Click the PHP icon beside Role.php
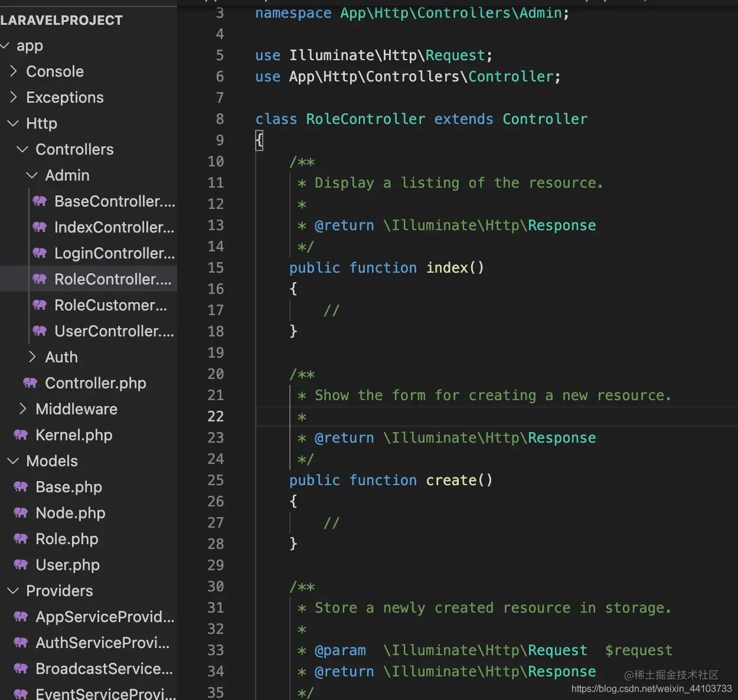Viewport: 738px width, 700px height. tap(21, 539)
